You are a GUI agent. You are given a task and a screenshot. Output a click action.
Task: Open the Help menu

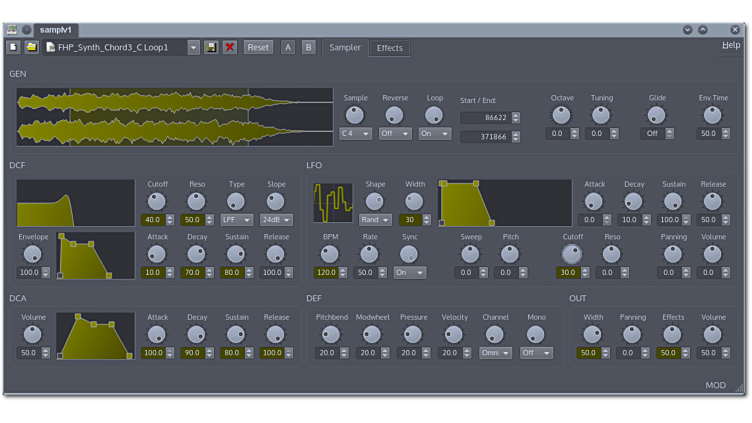(731, 45)
